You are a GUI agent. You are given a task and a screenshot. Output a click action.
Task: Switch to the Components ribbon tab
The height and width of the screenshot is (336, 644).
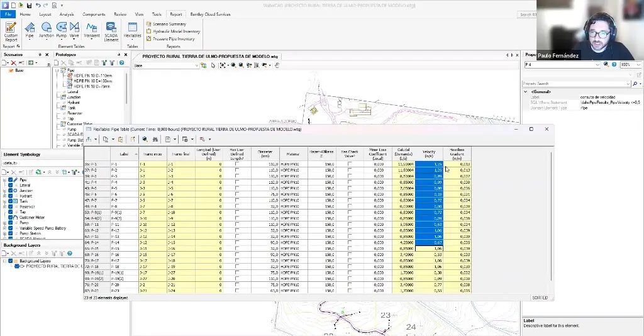94,14
